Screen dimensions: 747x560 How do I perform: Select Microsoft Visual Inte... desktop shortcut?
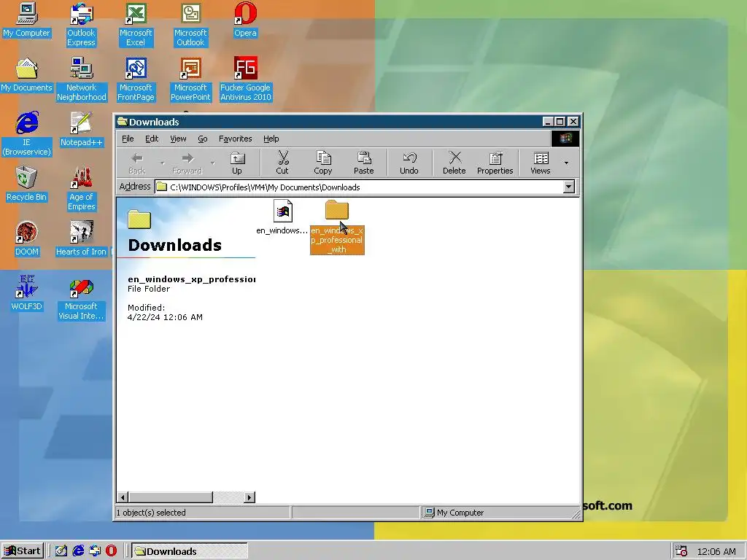click(81, 298)
